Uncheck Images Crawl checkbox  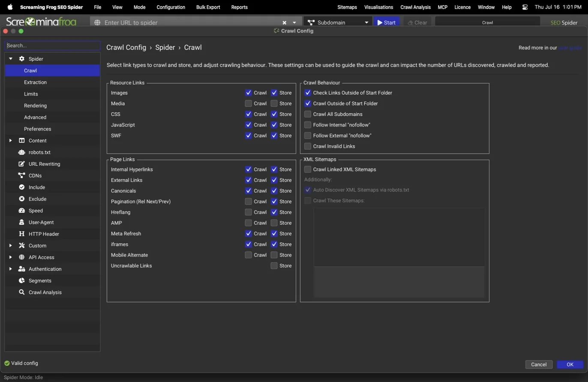click(x=248, y=93)
